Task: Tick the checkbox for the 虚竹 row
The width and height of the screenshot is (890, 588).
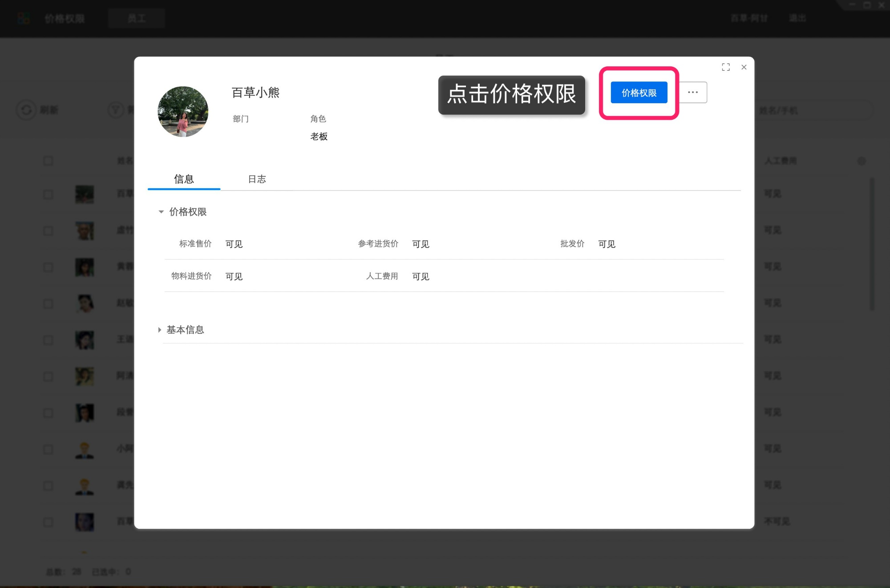Action: click(48, 231)
